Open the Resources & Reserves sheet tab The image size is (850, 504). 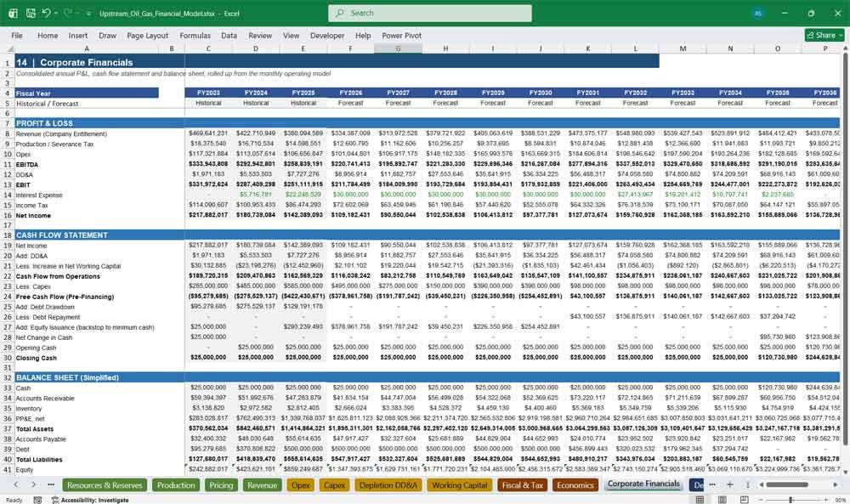pos(105,485)
